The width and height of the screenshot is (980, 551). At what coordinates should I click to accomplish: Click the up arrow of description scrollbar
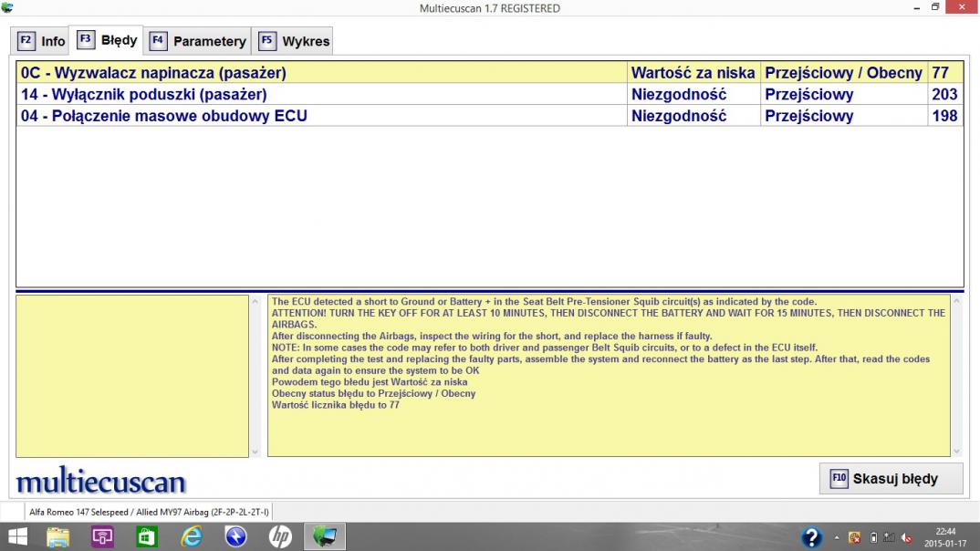[x=957, y=302]
